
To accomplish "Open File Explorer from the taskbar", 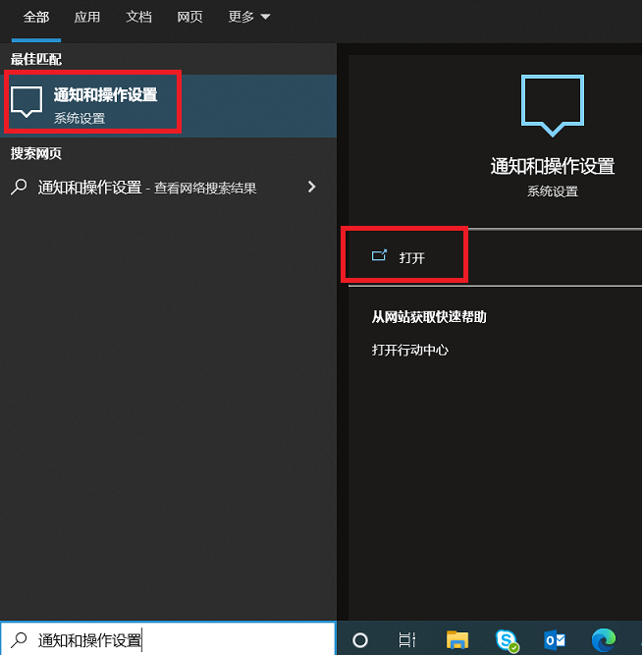I will (x=457, y=640).
